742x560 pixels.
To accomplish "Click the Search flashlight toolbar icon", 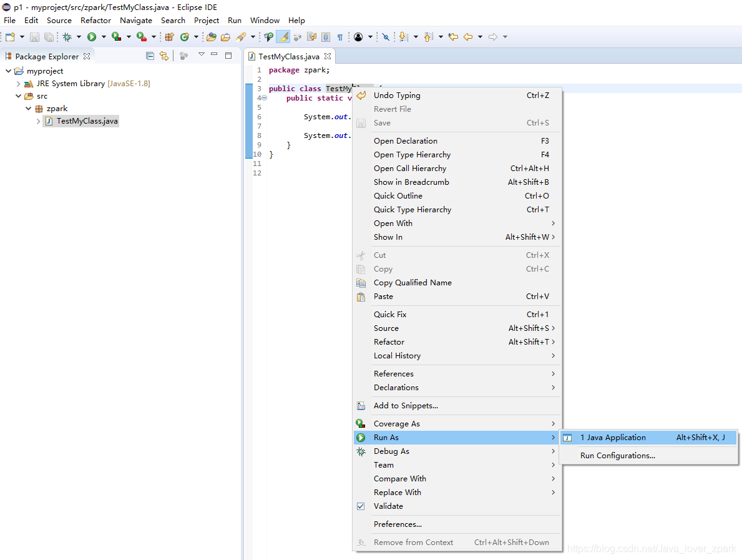I will 241,37.
